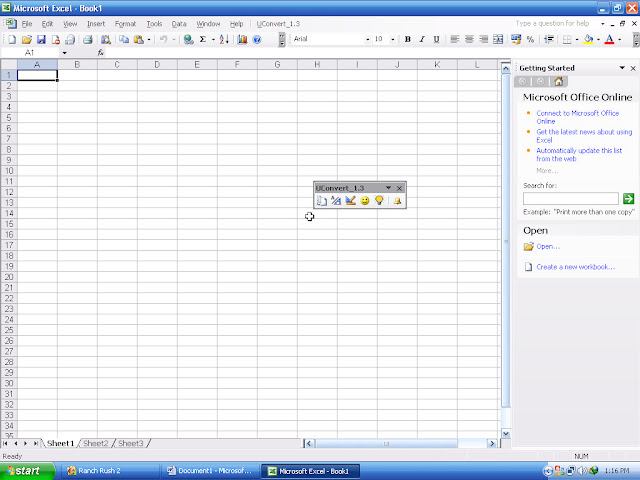This screenshot has width=640, height=480.
Task: Click the Insert Function fx icon
Action: tap(101, 53)
